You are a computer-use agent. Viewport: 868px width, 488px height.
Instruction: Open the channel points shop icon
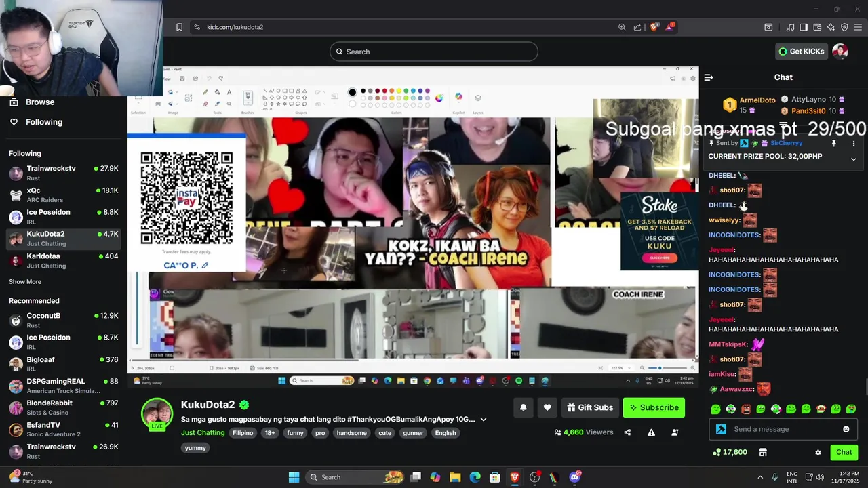pos(763,452)
